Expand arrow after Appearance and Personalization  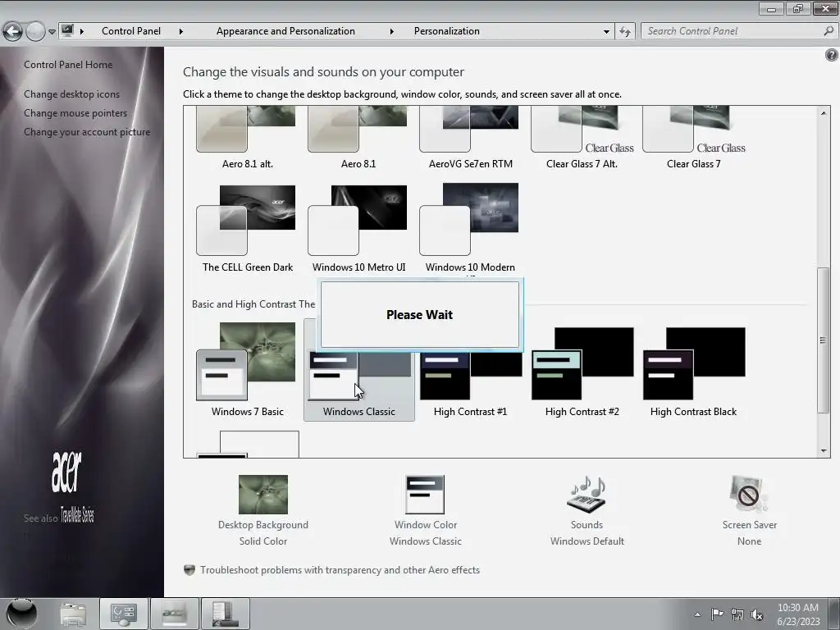tap(391, 32)
